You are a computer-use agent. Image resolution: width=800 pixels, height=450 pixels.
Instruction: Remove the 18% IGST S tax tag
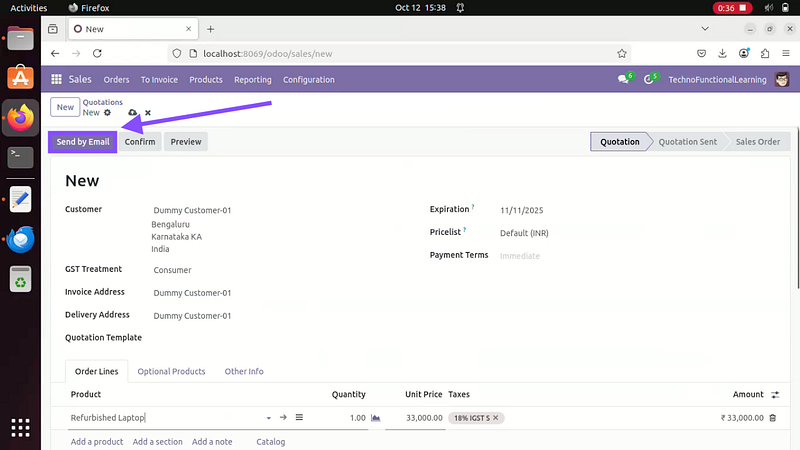[496, 418]
